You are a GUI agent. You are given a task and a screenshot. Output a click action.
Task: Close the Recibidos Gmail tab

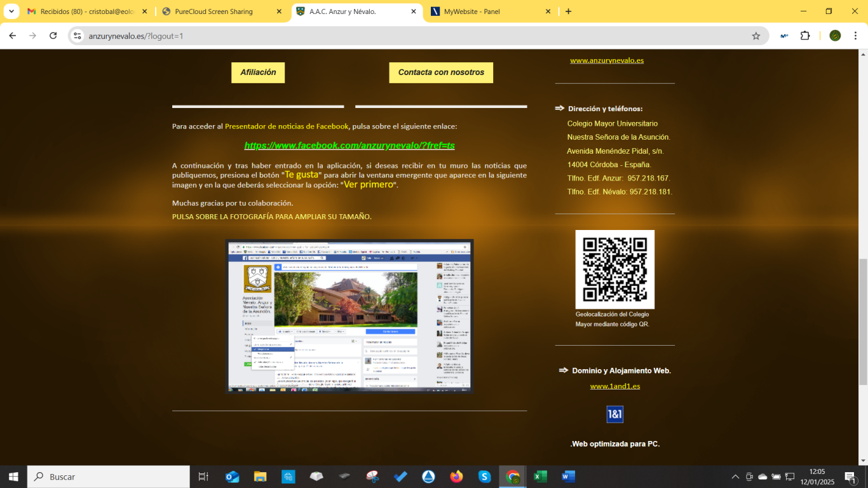(145, 11)
